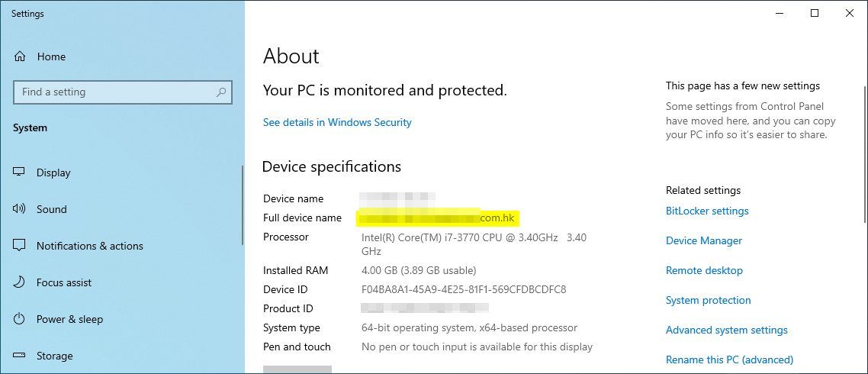Open Remote desktop link
Screen dimensions: 868x374
[x=704, y=270]
